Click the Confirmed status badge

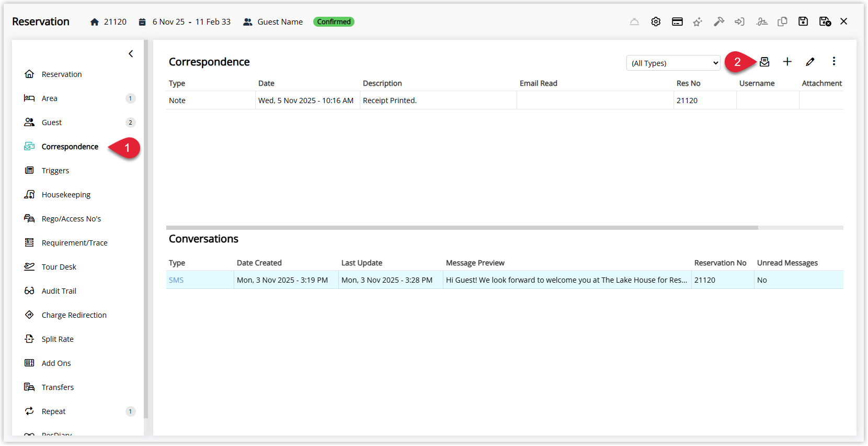coord(334,21)
